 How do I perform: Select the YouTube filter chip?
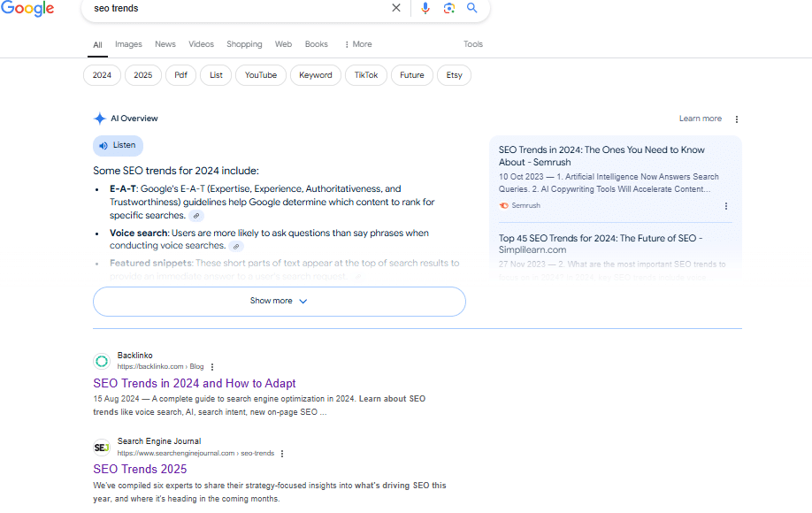tap(261, 75)
